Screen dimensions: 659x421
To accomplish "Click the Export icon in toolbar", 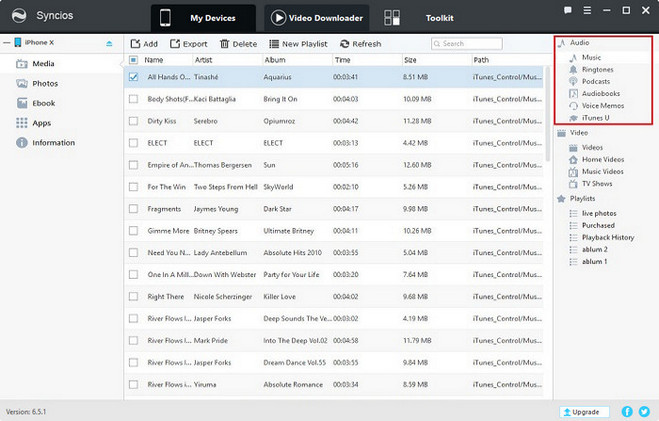I will (x=175, y=44).
